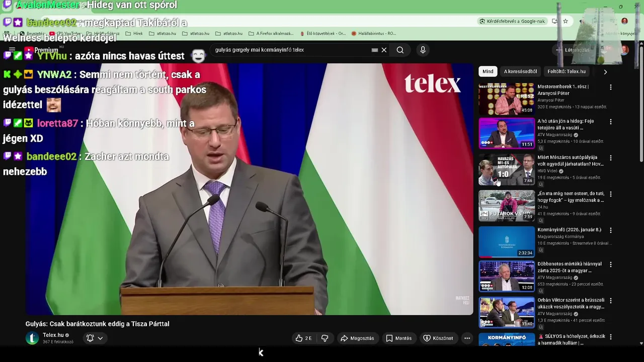Click the YouTube search magnifier button
The height and width of the screenshot is (362, 644).
click(x=400, y=50)
